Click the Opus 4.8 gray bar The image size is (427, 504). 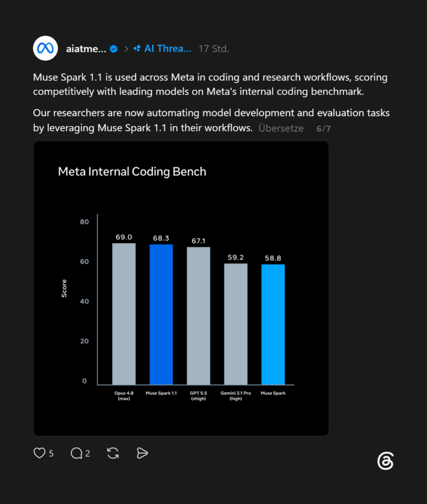coord(124,314)
